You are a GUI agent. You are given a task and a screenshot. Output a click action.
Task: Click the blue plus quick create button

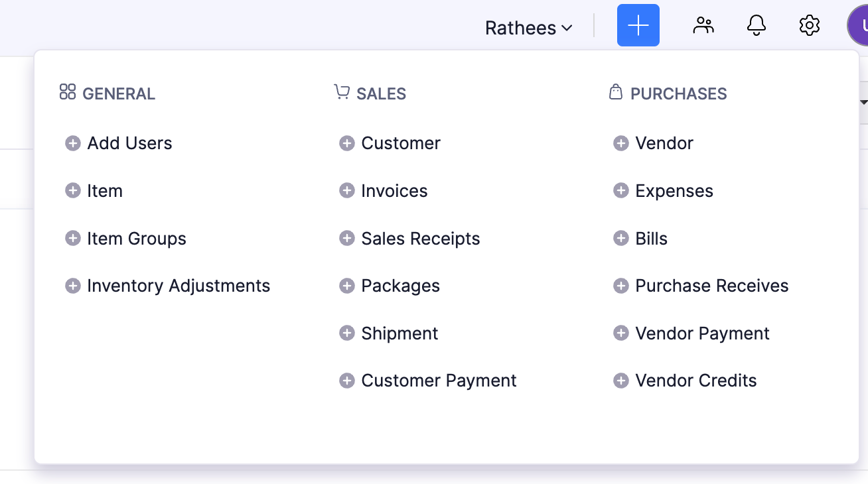(x=638, y=26)
